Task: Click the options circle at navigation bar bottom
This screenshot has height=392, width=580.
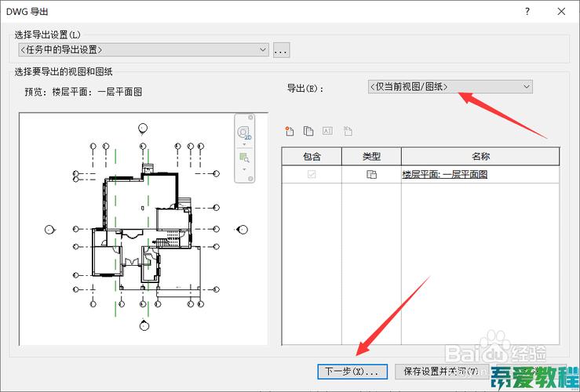Action: pos(250,179)
